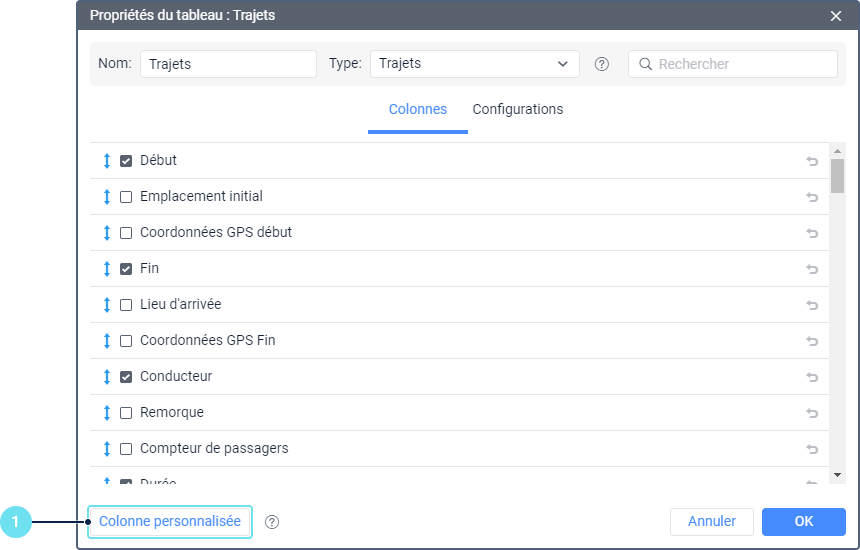The height and width of the screenshot is (550, 860).
Task: Click the Nom field containing Trajets
Action: [x=228, y=64]
